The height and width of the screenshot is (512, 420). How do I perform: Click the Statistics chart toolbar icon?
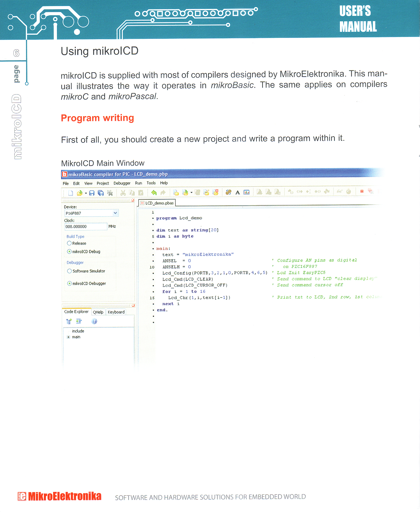pos(247,192)
